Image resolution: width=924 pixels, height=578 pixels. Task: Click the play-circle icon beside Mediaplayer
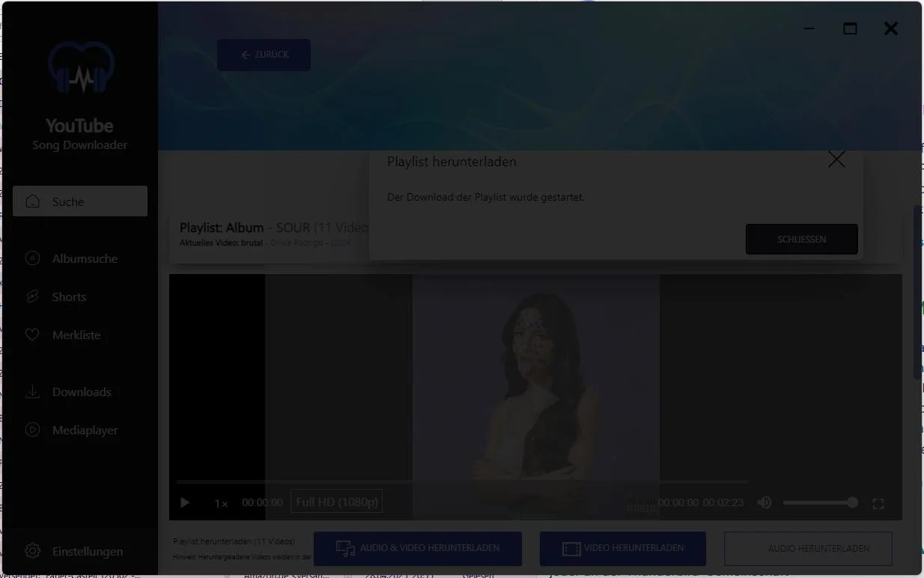tap(32, 430)
